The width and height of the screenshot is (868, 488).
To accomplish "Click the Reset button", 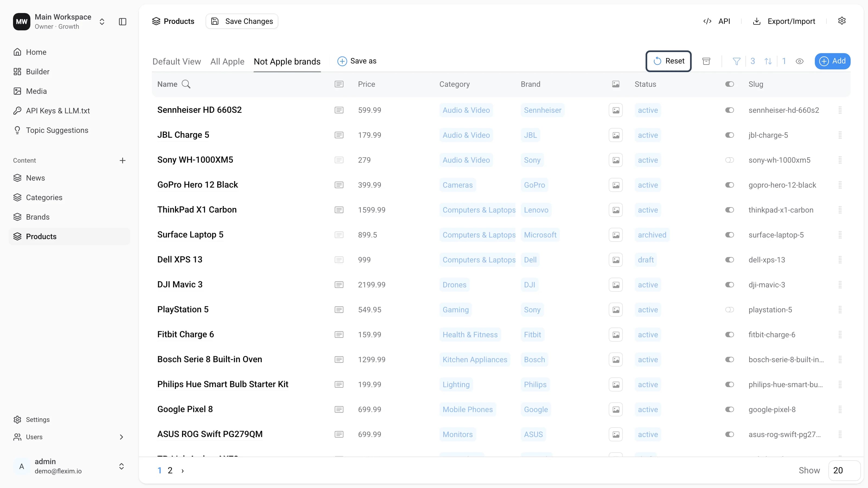I will [x=669, y=61].
